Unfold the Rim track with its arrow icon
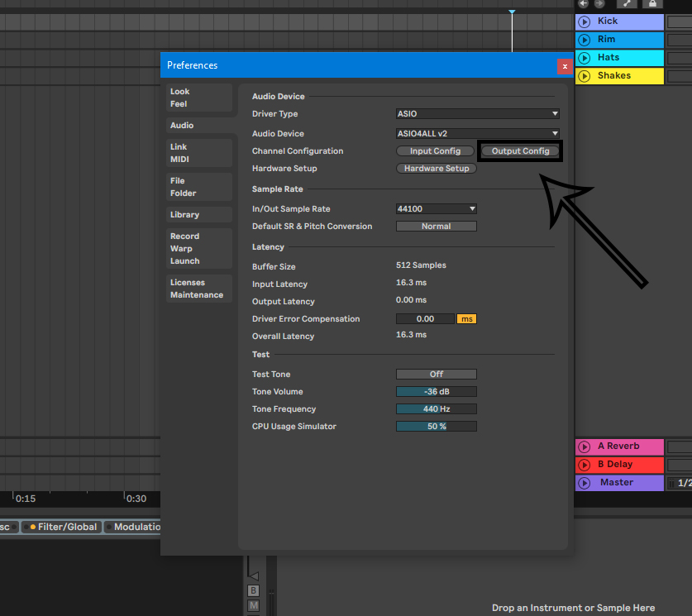This screenshot has width=692, height=616. click(x=585, y=40)
